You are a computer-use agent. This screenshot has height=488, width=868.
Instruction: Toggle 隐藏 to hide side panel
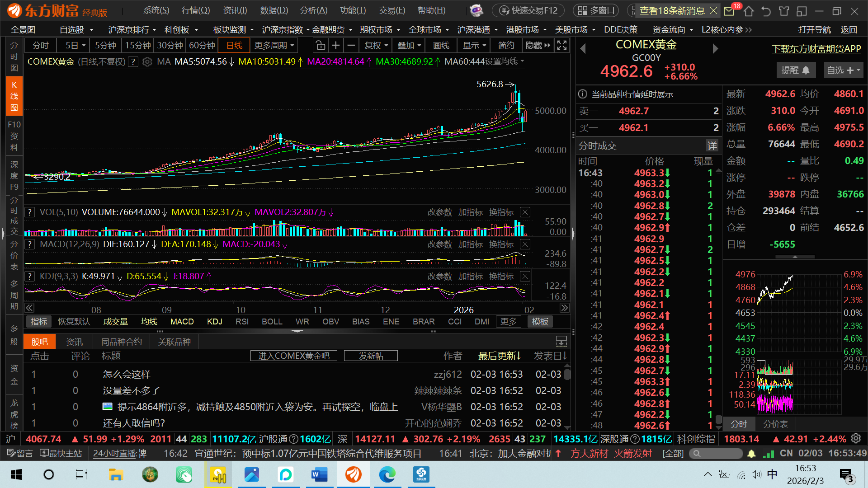[x=538, y=45]
